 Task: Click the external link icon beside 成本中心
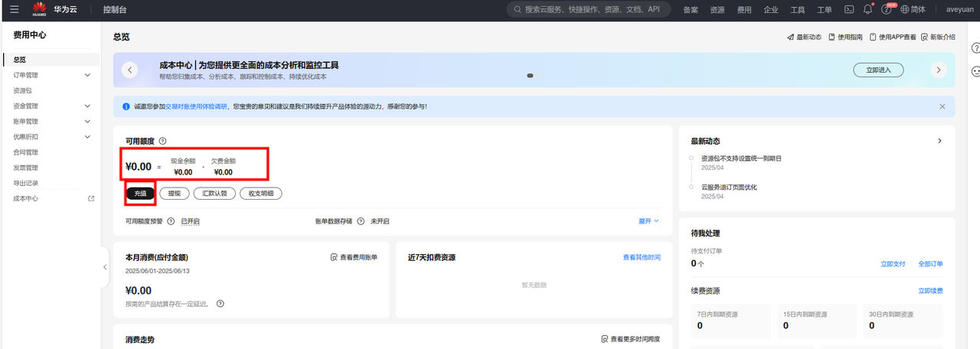coord(91,199)
